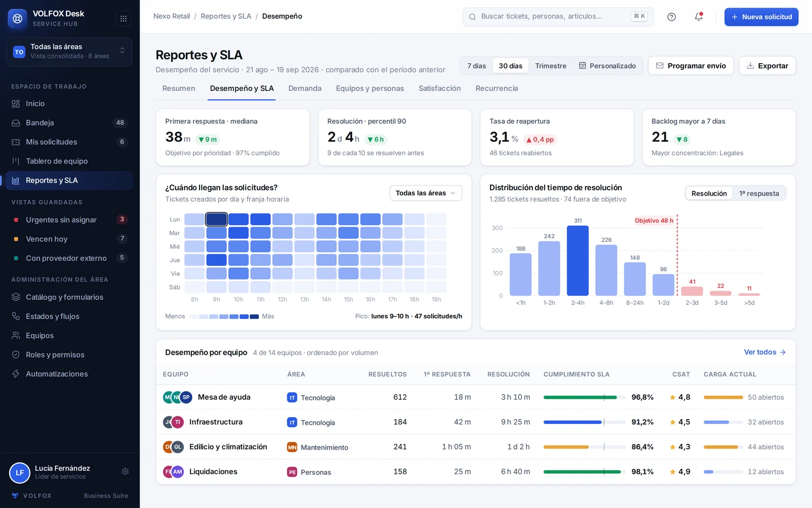This screenshot has height=508, width=812.
Task: Click the IT badge in Mesa de ayuda row
Action: pyautogui.click(x=292, y=398)
